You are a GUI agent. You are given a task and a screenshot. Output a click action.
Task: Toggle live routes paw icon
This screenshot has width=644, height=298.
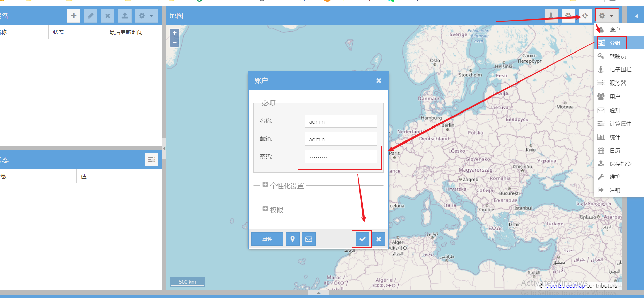(568, 16)
